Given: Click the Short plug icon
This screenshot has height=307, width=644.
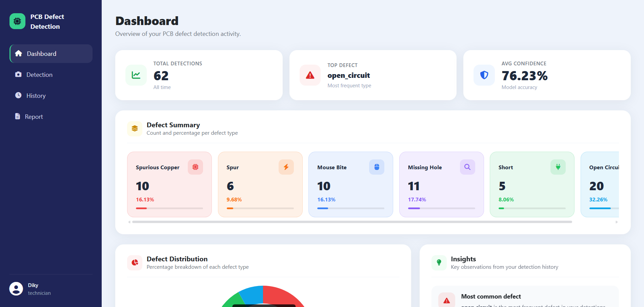Looking at the screenshot, I should (x=558, y=167).
